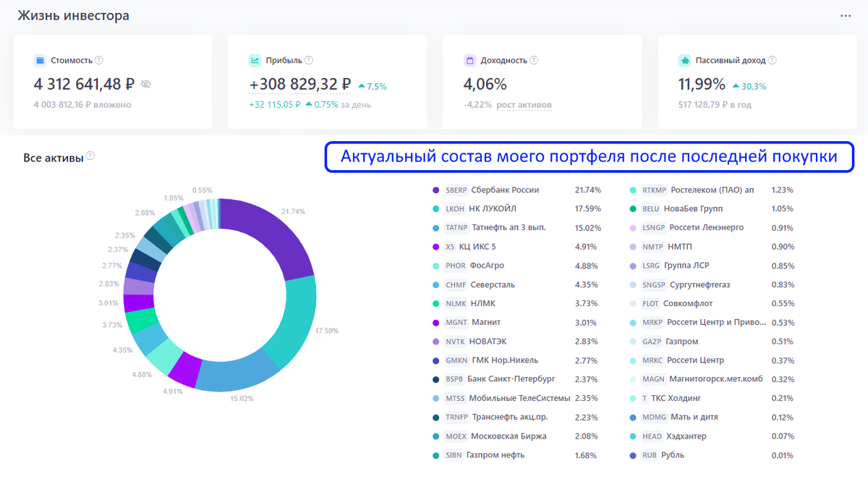Click the Прибыль chart icon

coord(255,61)
